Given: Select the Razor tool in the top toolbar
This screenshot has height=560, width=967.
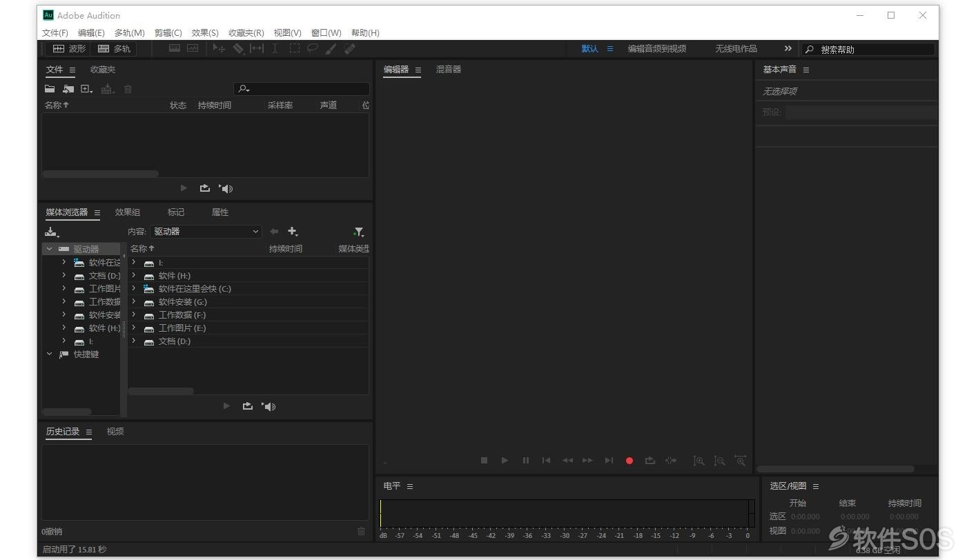Looking at the screenshot, I should [x=238, y=49].
